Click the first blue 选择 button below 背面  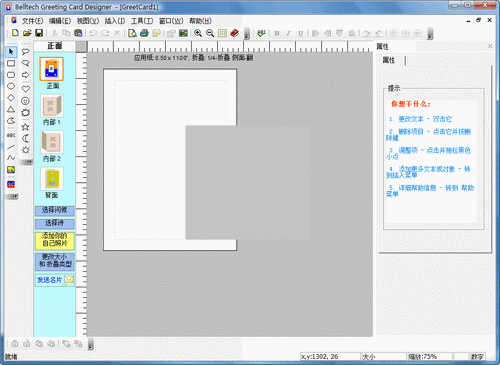55,210
